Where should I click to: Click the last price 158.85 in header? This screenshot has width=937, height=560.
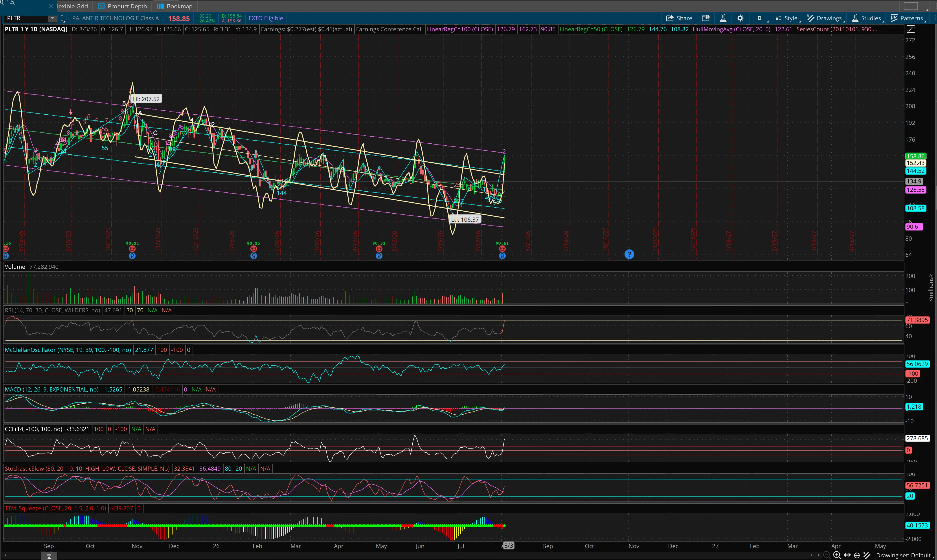pyautogui.click(x=179, y=18)
